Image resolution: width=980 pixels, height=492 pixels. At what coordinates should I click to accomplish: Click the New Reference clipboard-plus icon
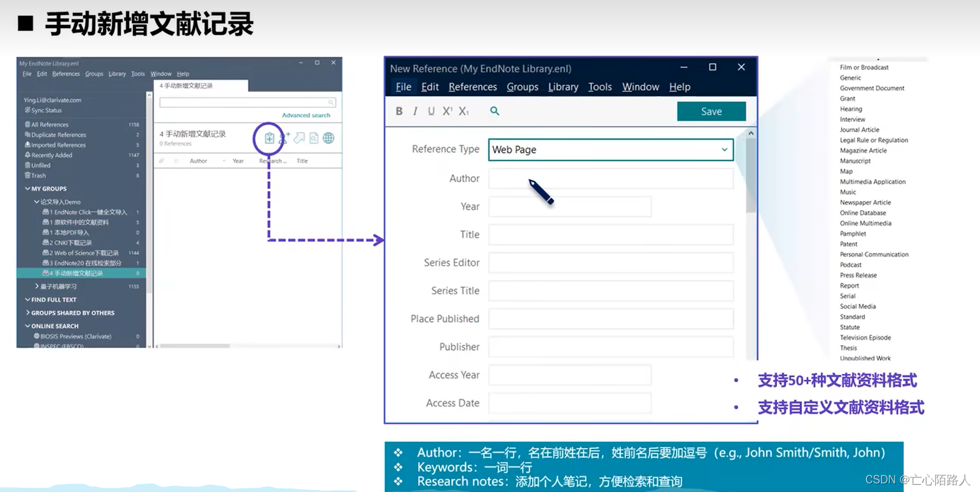click(x=269, y=138)
